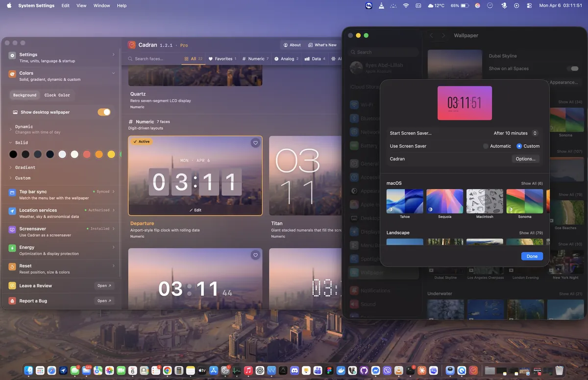Image resolution: width=588 pixels, height=380 pixels.
Task: Open Location services settings
Action: point(61,213)
